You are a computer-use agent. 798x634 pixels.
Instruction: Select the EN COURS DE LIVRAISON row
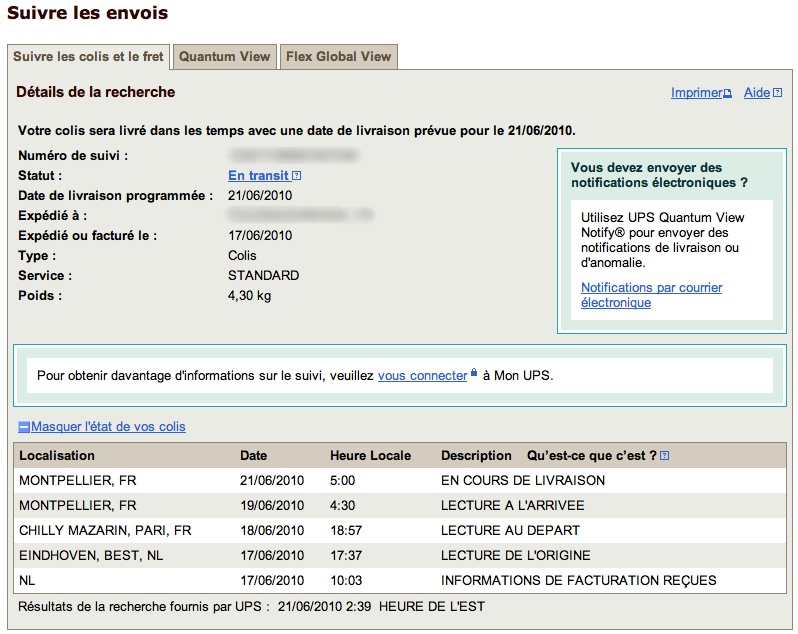(x=400, y=481)
